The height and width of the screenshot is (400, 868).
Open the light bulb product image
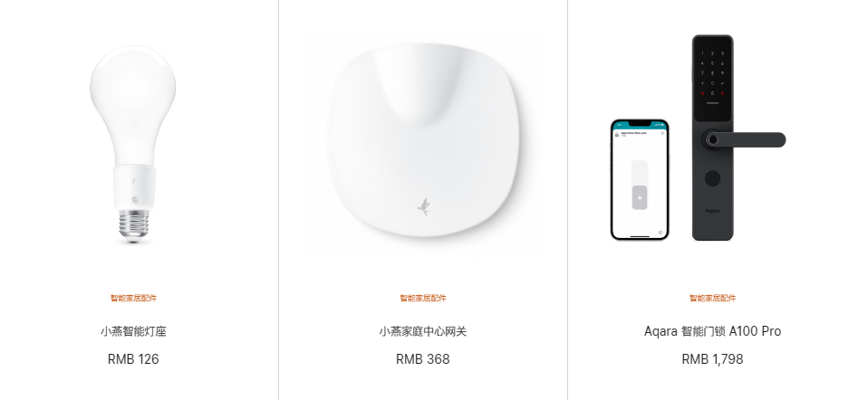coord(133,144)
